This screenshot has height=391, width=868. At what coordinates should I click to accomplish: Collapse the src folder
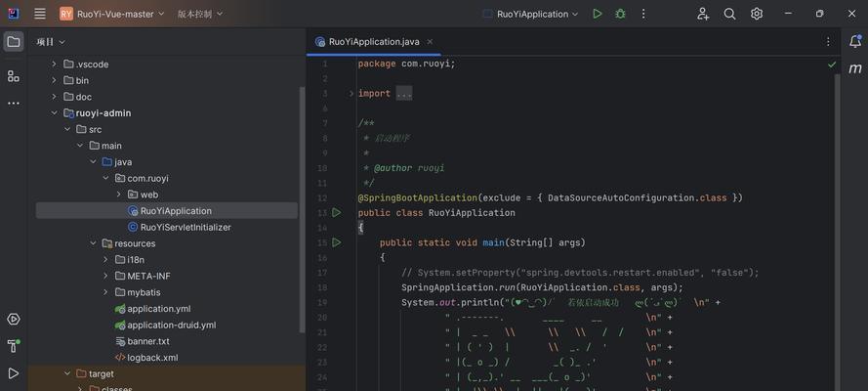coord(67,130)
